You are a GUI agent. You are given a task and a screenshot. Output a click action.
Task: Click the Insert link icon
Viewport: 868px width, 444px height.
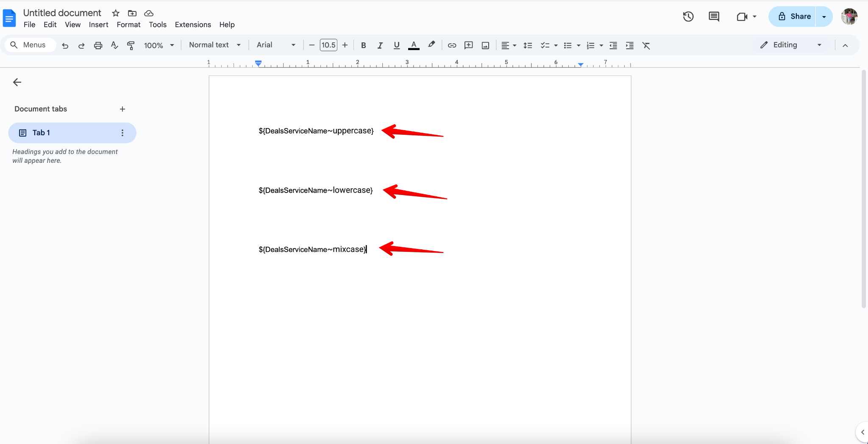[x=452, y=45]
